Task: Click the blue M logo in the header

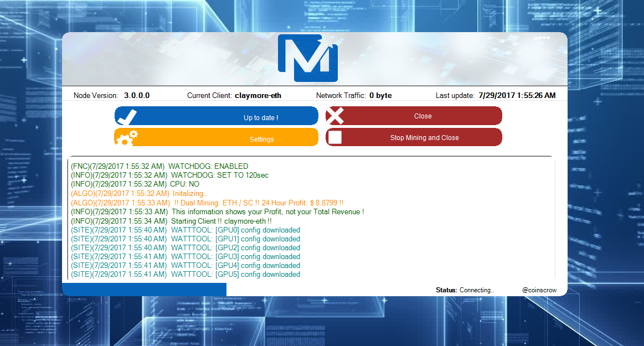Action: click(x=308, y=58)
